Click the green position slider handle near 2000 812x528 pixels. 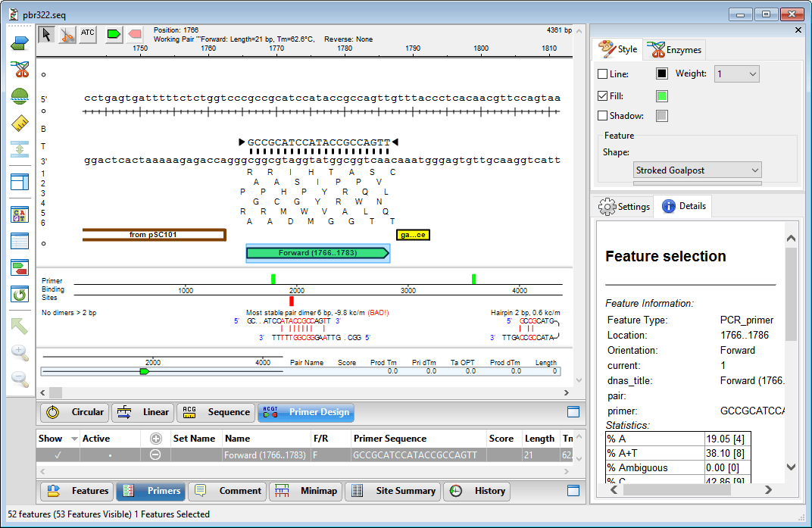(145, 371)
